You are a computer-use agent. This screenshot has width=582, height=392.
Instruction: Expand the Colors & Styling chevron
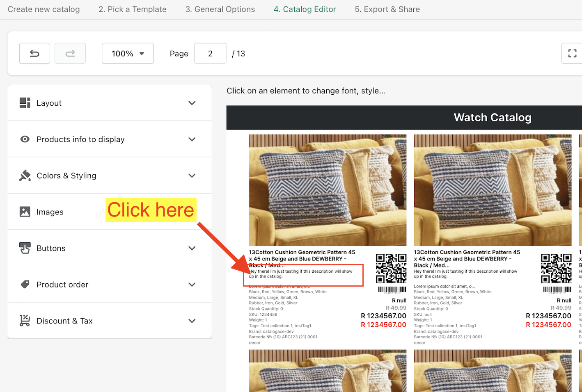192,175
